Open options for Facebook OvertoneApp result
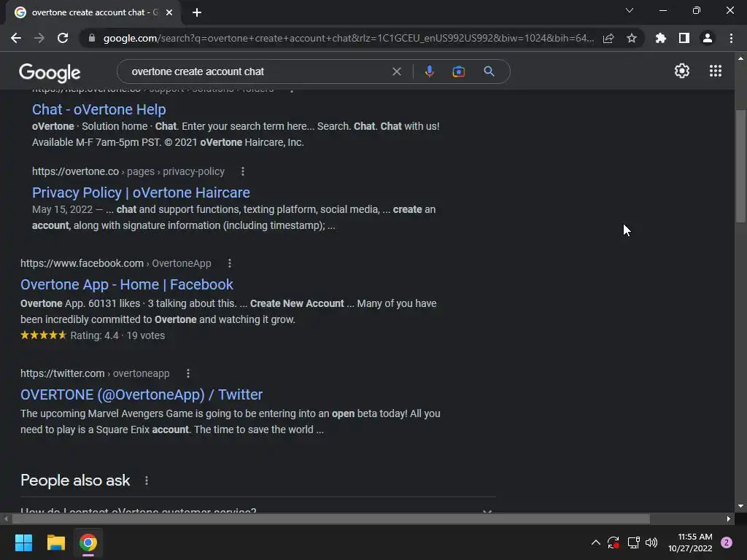The image size is (747, 560). click(x=230, y=263)
